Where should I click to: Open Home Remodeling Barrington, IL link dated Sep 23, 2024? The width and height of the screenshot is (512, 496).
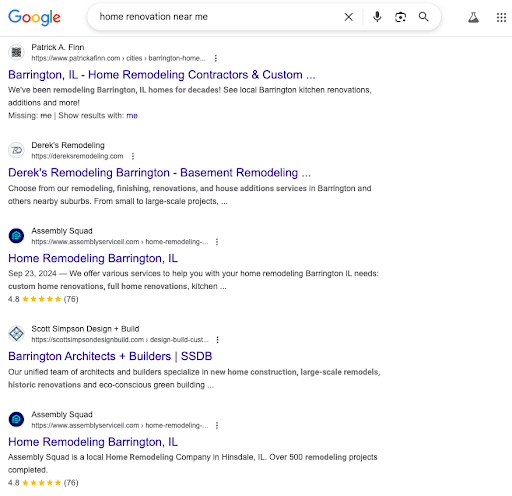coord(93,258)
